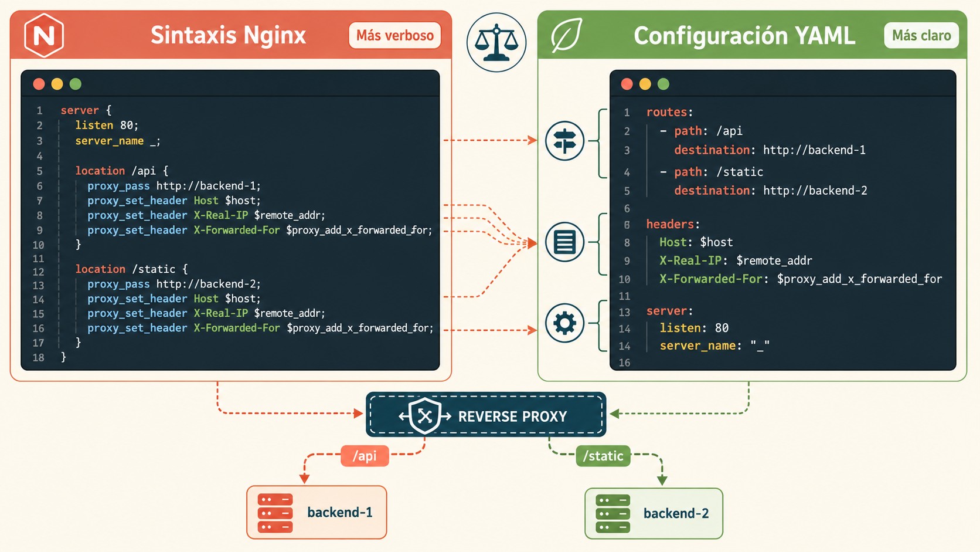The image size is (980, 552).
Task: Click "listen 80;" in the Nginx code
Action: pyautogui.click(x=107, y=125)
